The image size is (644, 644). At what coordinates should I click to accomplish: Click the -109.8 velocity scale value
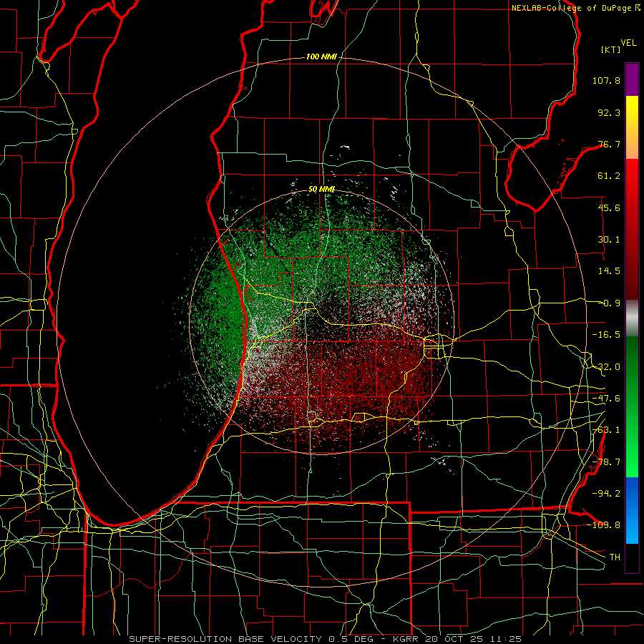coord(605,525)
